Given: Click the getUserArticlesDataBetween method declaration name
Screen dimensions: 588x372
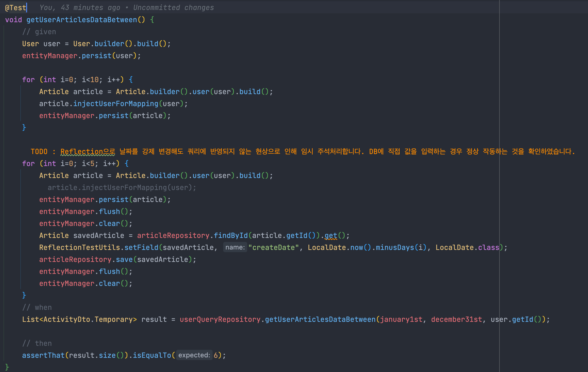Looking at the screenshot, I should coord(82,20).
